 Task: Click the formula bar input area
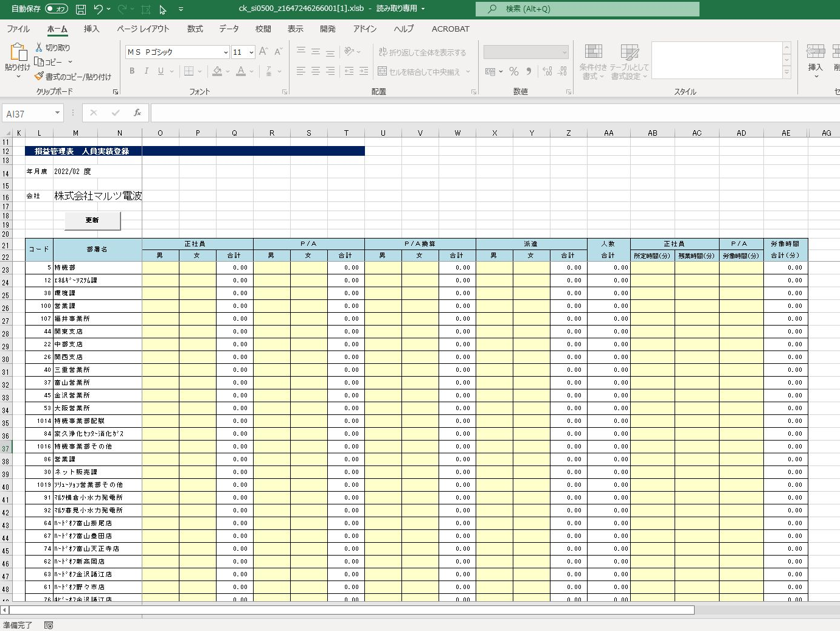(x=495, y=113)
